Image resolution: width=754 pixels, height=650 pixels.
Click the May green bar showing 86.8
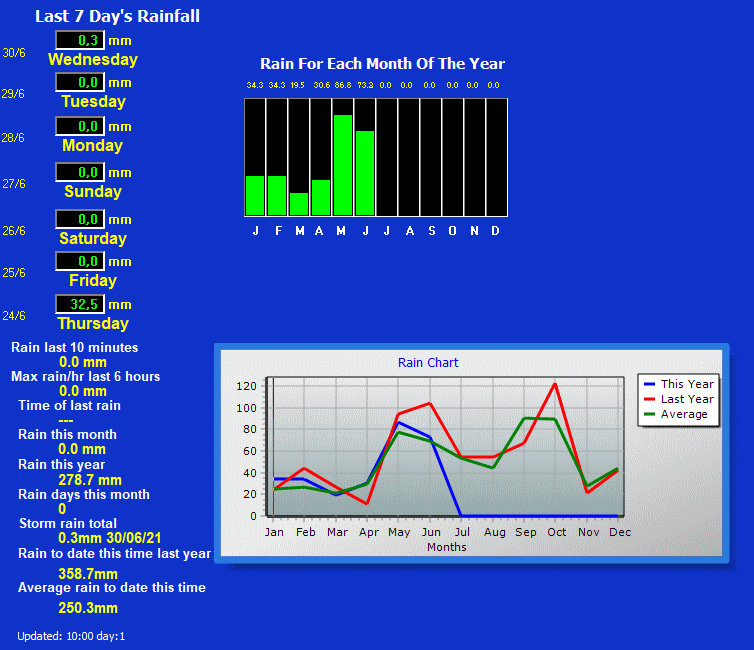pyautogui.click(x=343, y=165)
